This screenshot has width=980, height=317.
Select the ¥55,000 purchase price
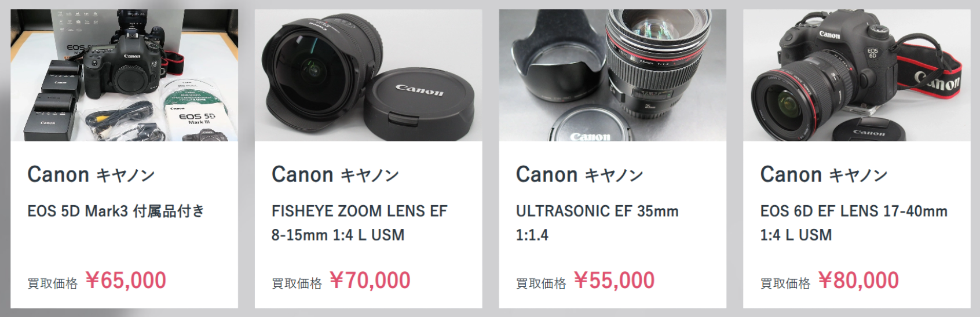(x=615, y=280)
